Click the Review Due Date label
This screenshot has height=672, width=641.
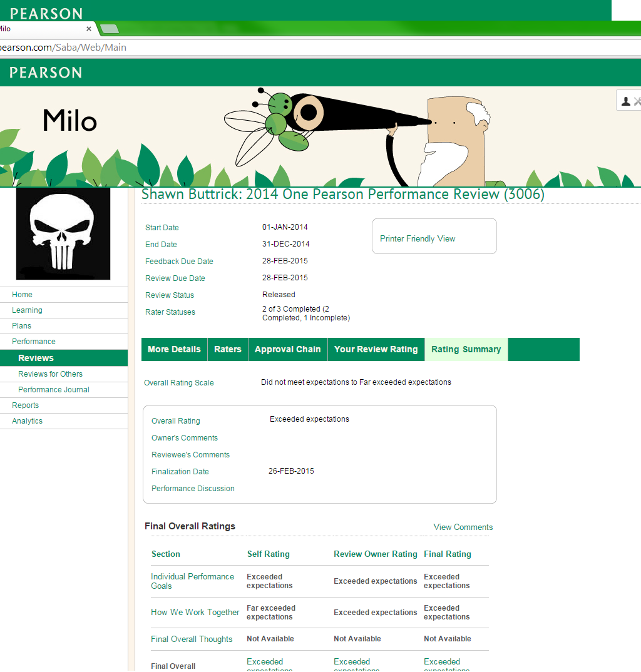pyautogui.click(x=175, y=278)
